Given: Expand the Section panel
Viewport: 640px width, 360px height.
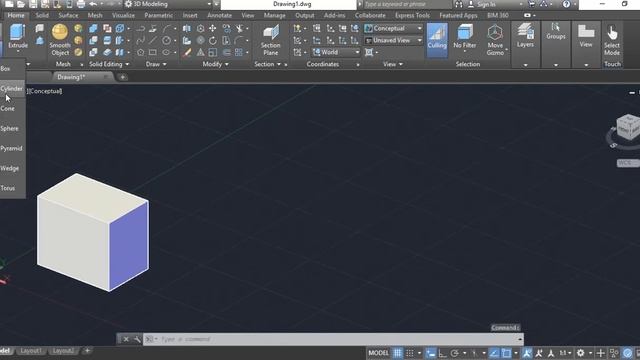Looking at the screenshot, I should [267, 64].
